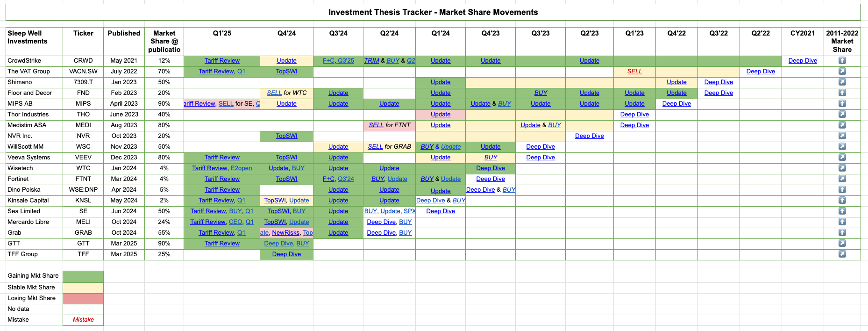868x331 pixels.
Task: Click the up-arrow icon in the Dino Polska row
Action: point(842,189)
